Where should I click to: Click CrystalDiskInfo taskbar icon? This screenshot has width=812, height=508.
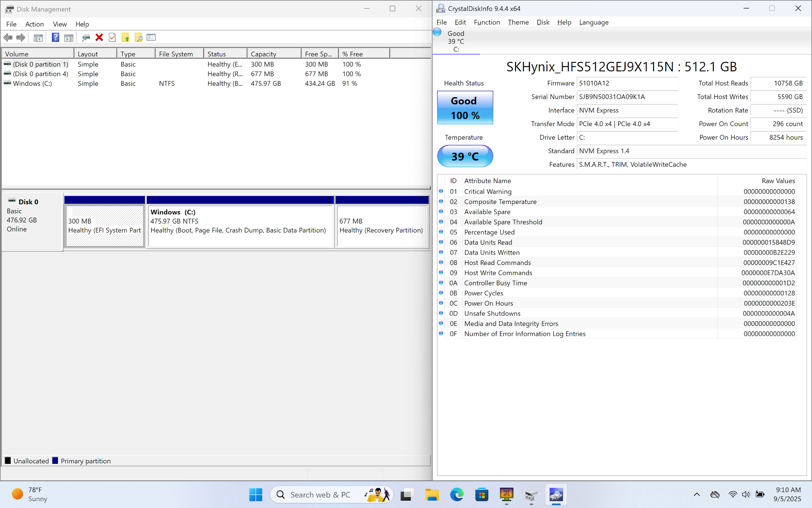click(x=556, y=495)
